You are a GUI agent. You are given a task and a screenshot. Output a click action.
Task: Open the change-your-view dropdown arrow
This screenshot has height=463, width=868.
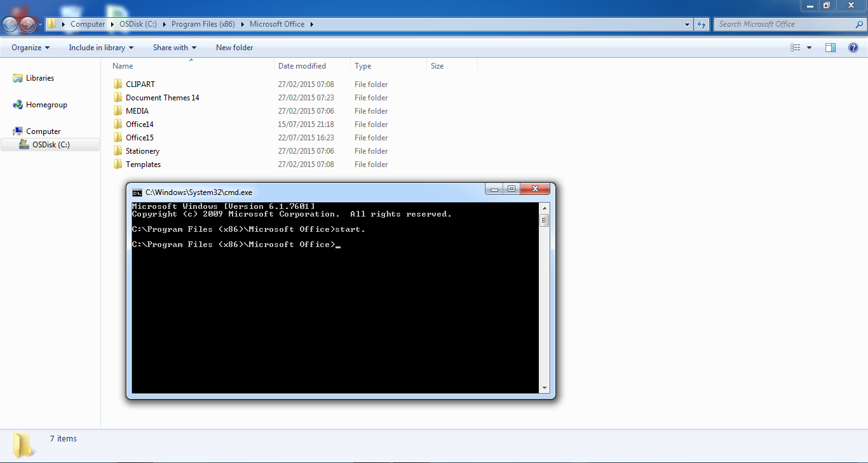tap(808, 47)
